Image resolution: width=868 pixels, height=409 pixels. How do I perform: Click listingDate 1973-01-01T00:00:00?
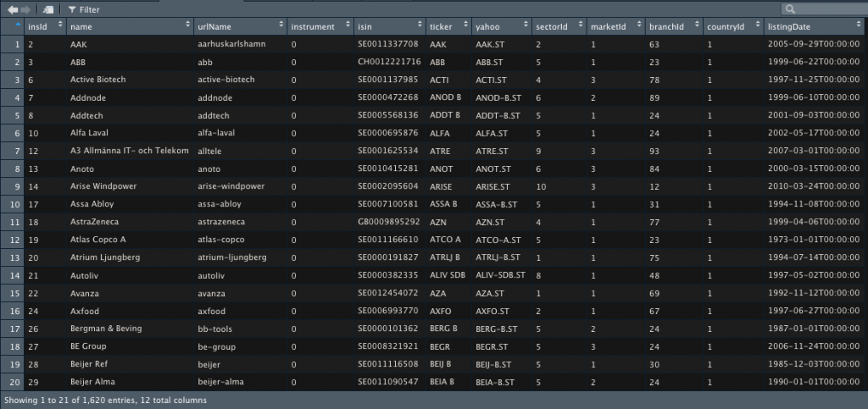814,240
